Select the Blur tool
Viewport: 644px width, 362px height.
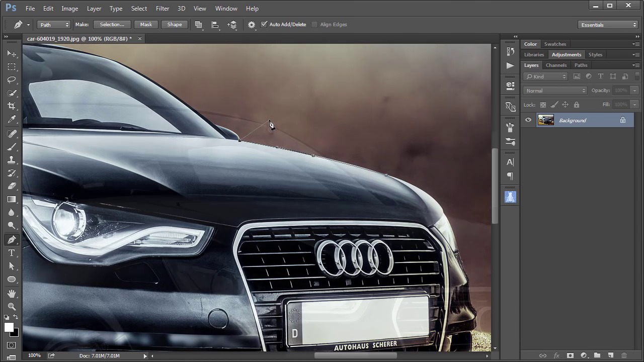12,212
